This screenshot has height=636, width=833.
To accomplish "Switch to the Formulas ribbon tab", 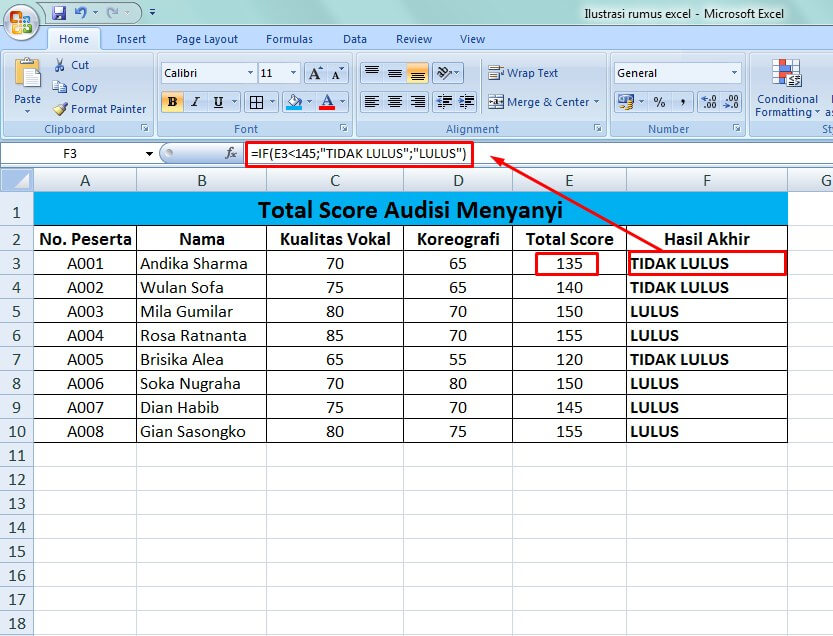I will pos(289,39).
